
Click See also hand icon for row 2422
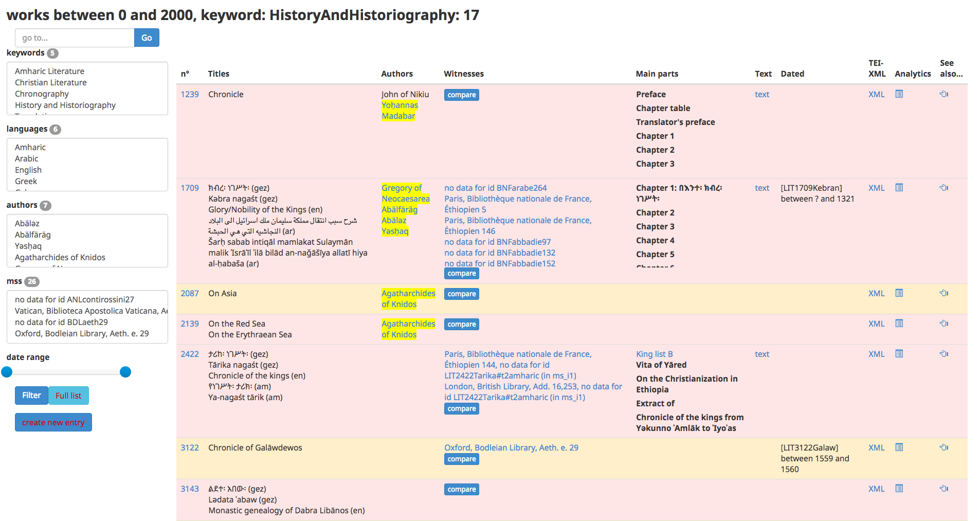tap(944, 354)
